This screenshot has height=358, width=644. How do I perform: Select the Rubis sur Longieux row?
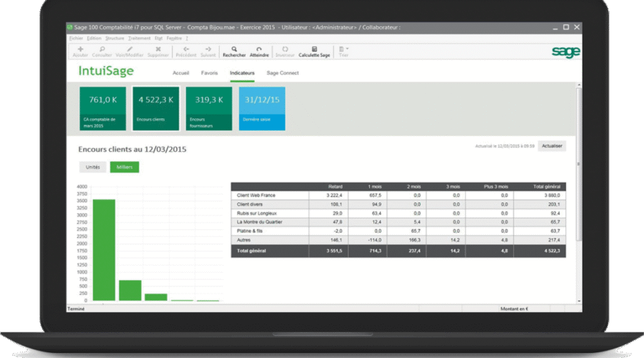399,213
